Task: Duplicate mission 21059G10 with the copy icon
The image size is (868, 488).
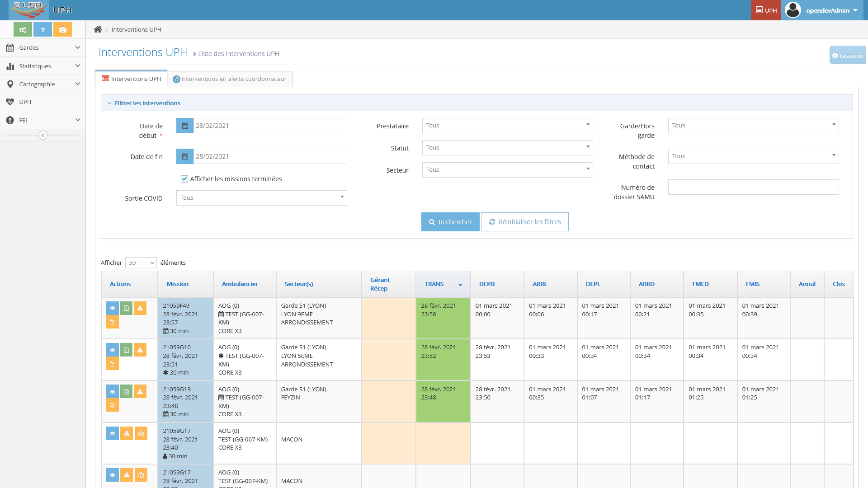Action: pos(113,364)
